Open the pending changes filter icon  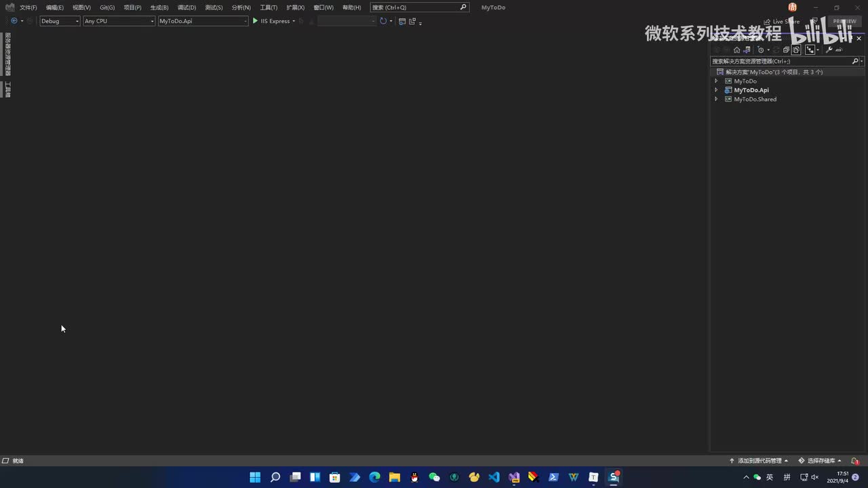pyautogui.click(x=761, y=49)
